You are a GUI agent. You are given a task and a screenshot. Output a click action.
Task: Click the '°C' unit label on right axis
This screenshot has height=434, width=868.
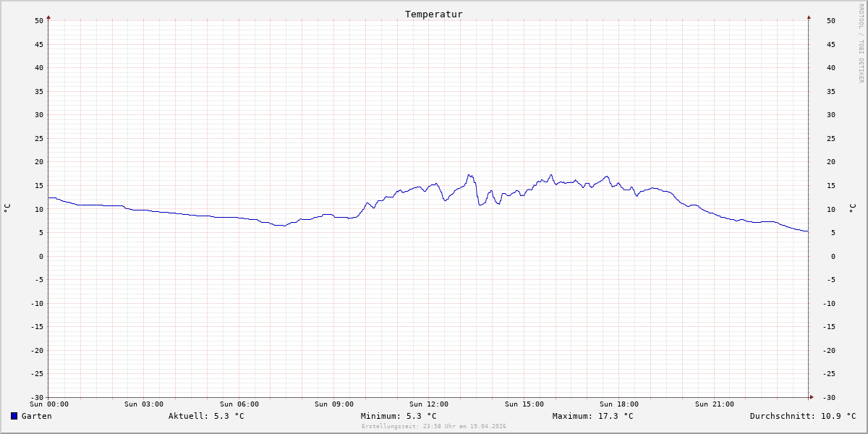point(852,208)
